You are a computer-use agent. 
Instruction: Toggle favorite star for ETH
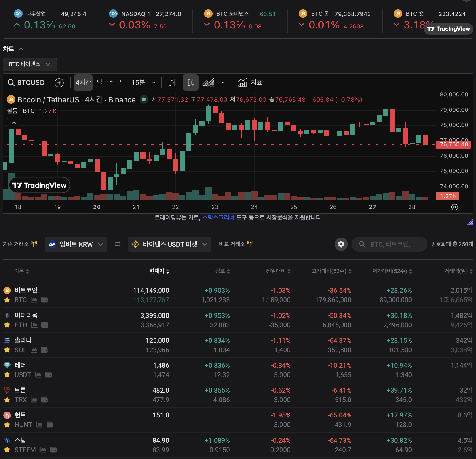click(x=7, y=325)
